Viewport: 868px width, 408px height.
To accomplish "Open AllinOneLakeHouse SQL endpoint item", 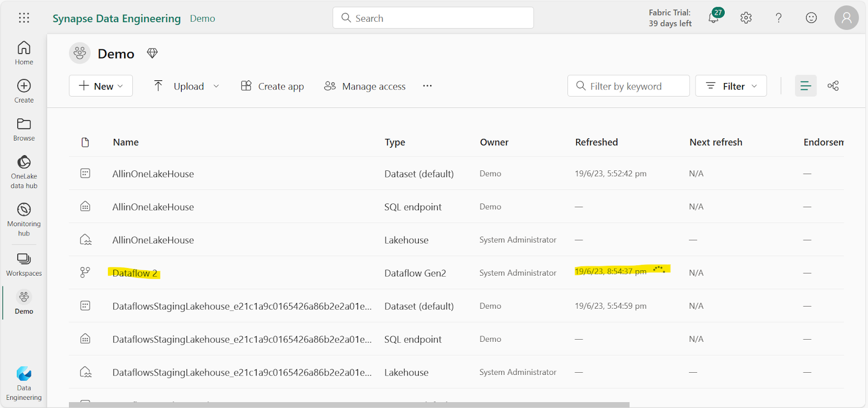I will point(153,207).
